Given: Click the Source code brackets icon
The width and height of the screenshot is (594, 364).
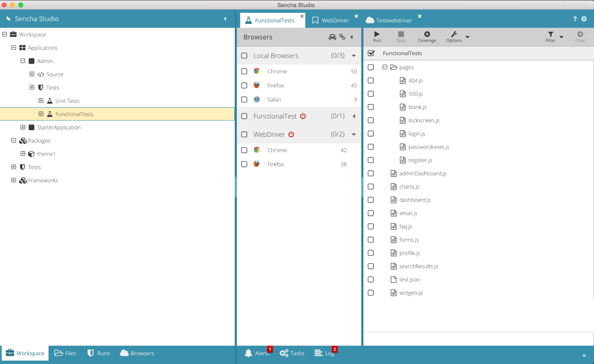Looking at the screenshot, I should (41, 74).
